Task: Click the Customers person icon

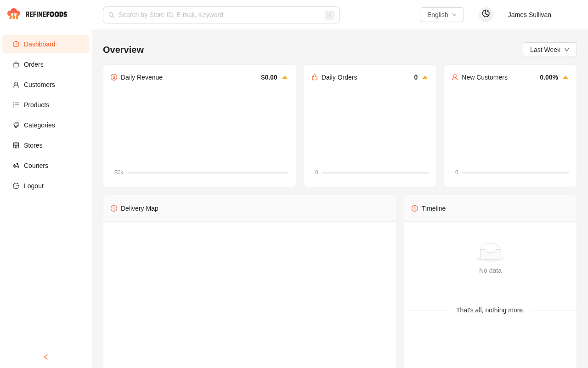Action: [16, 85]
